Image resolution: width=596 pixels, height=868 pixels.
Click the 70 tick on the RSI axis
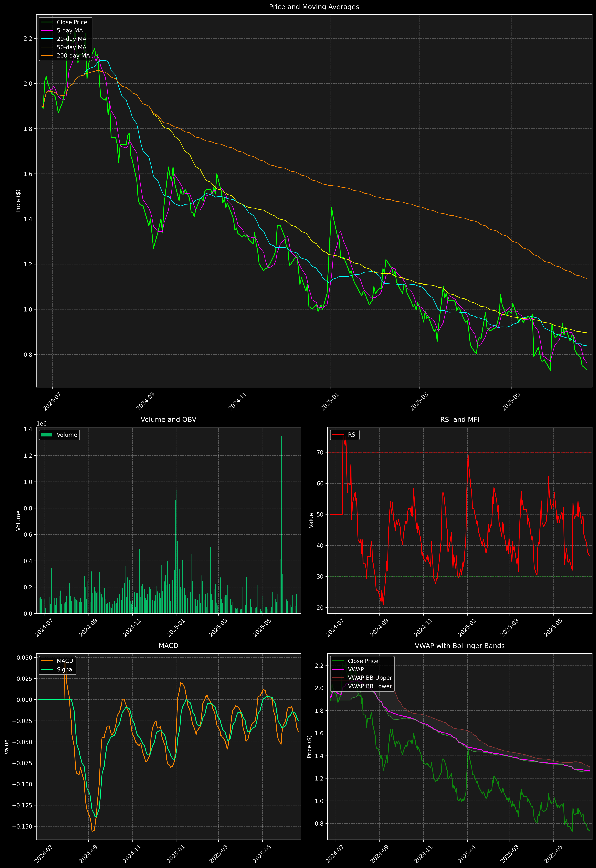(x=320, y=452)
